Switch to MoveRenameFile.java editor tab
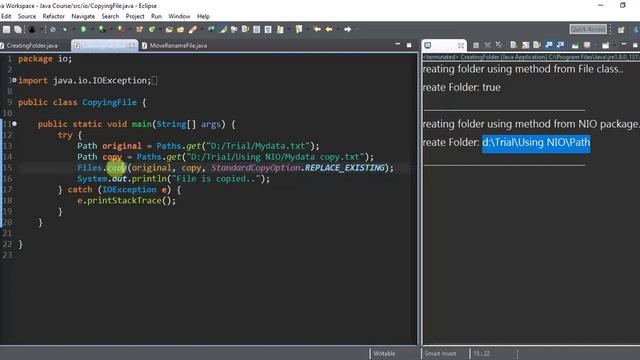Screen dimensions: 640x360 tap(178, 45)
